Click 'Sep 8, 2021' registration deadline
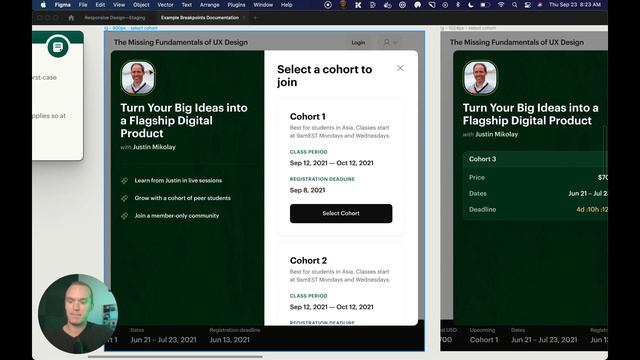 pyautogui.click(x=307, y=190)
